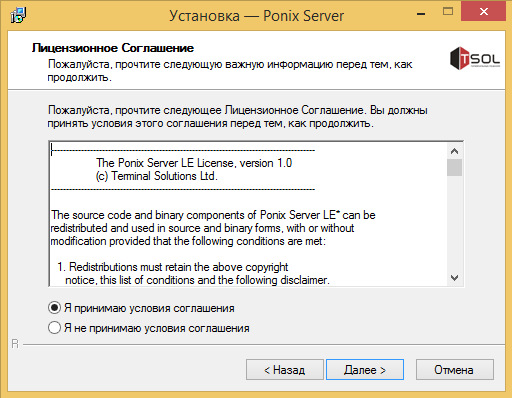Click the installer icon in title bar
Image resolution: width=512 pixels, height=398 pixels.
tap(18, 15)
